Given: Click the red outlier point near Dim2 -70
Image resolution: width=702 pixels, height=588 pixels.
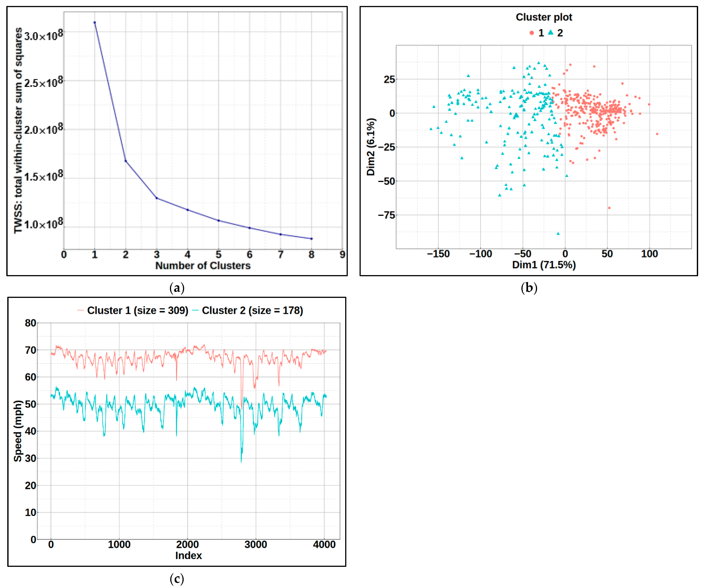Looking at the screenshot, I should [x=609, y=208].
